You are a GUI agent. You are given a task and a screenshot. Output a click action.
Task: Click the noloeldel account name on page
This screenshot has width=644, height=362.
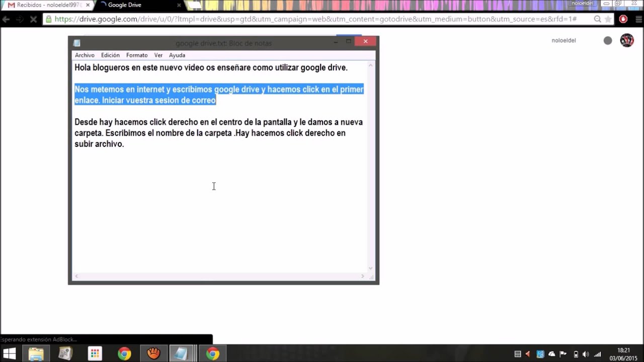(x=563, y=41)
